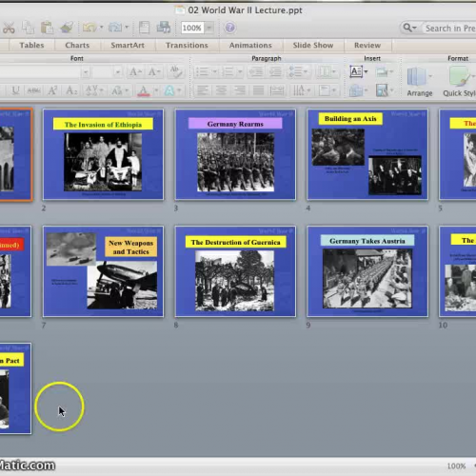Viewport: 476px width, 476px height.
Task: Click the Insert Text Box icon
Action: (356, 71)
